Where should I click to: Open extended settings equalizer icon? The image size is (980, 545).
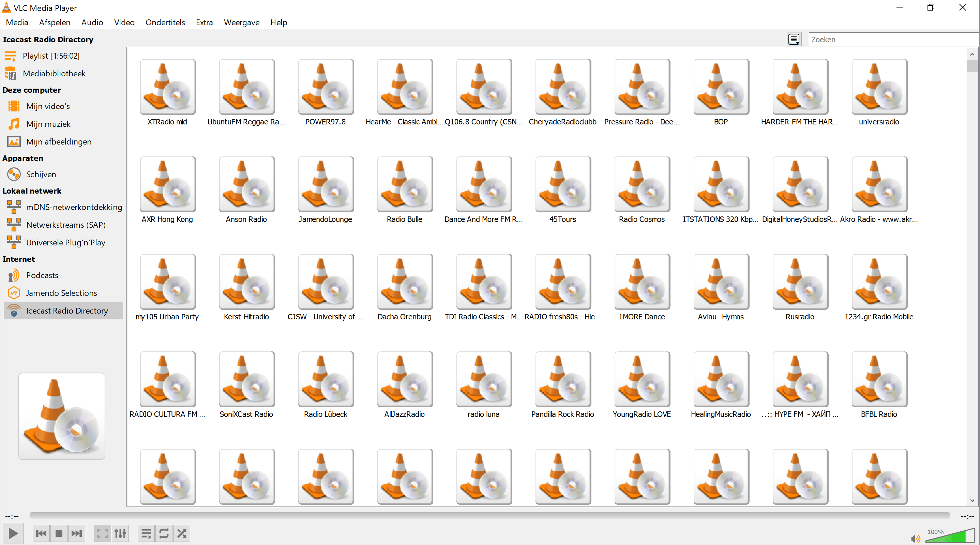(120, 533)
